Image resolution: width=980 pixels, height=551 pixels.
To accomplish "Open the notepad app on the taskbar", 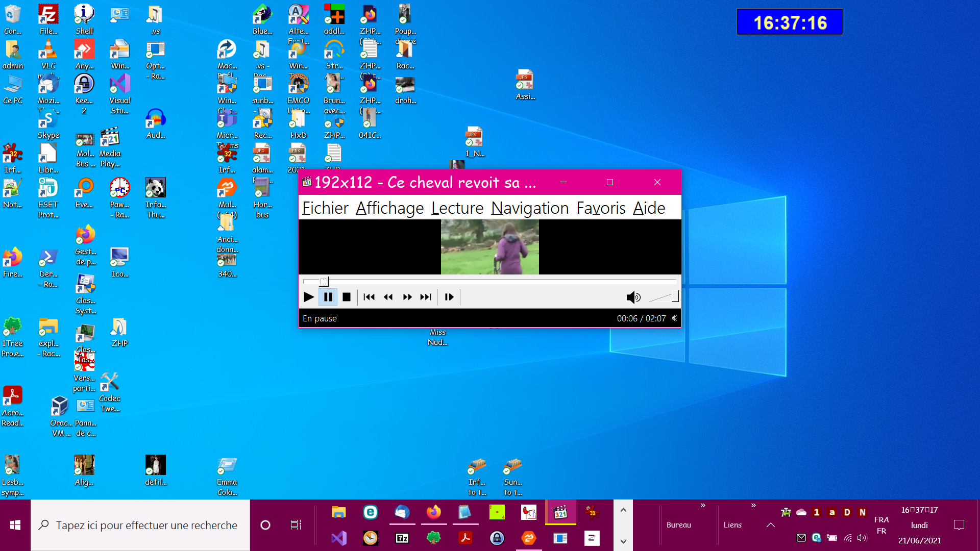I will [x=465, y=512].
